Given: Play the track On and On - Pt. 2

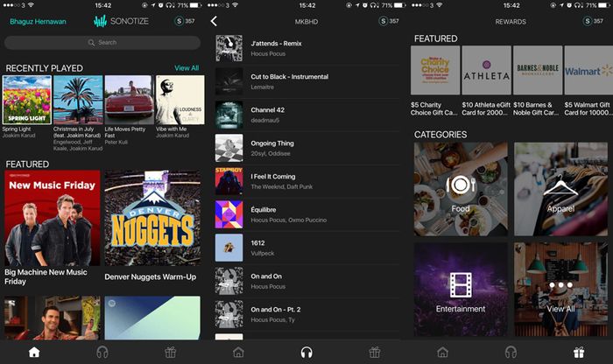Looking at the screenshot, I should click(x=306, y=314).
